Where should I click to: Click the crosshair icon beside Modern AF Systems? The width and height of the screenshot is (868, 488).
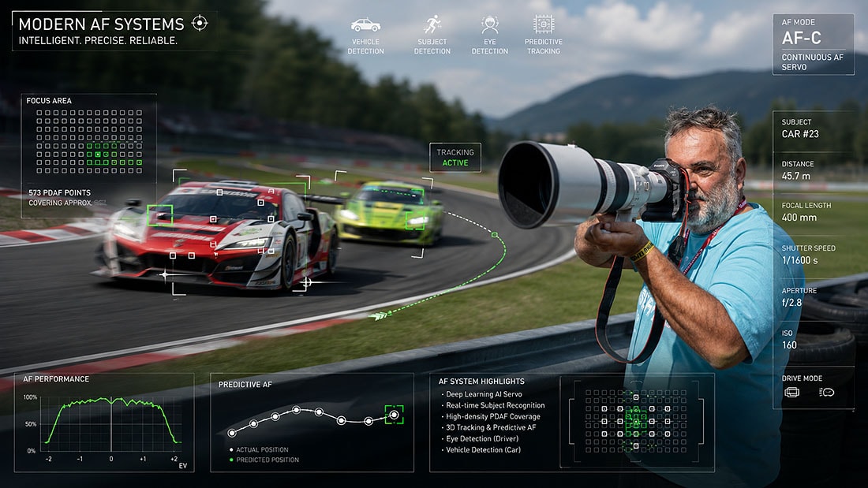[x=200, y=23]
